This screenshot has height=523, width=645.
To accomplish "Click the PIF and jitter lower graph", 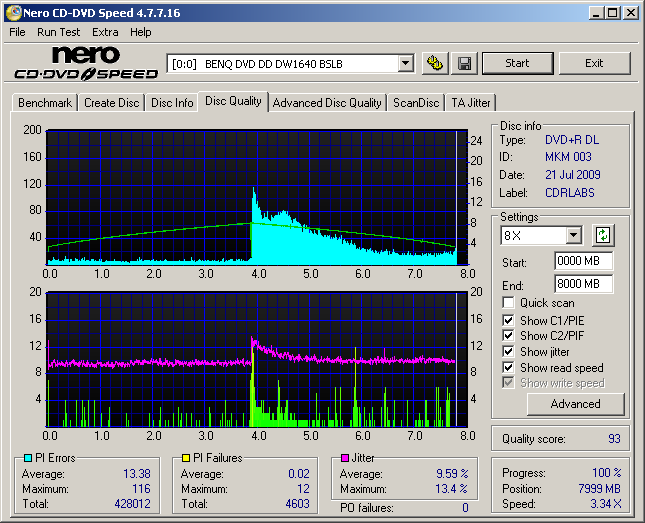I will (x=257, y=359).
